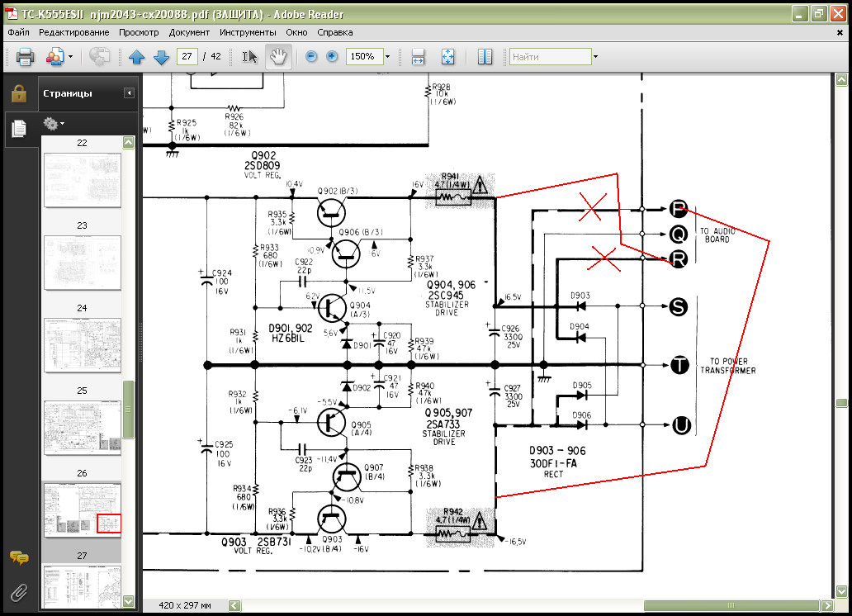The image size is (852, 616).
Task: Click the zoom in plus button
Action: [x=332, y=57]
